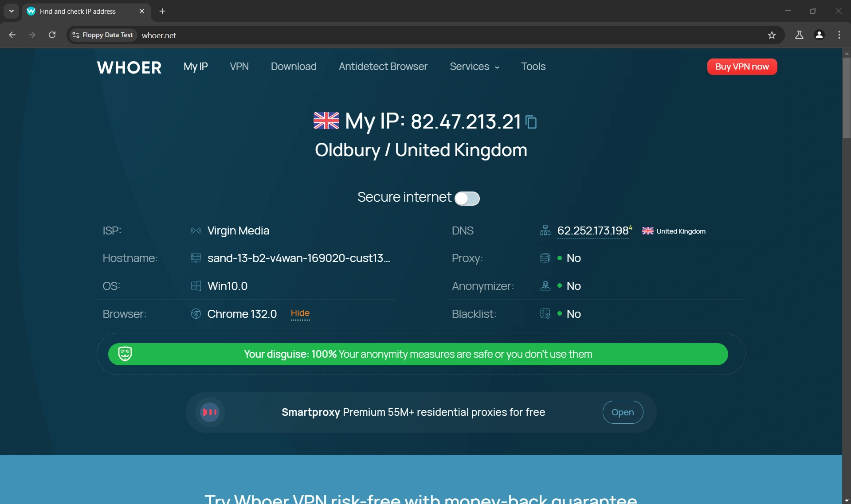851x504 pixels.
Task: Open the Antidetect Browser menu item
Action: tap(383, 66)
